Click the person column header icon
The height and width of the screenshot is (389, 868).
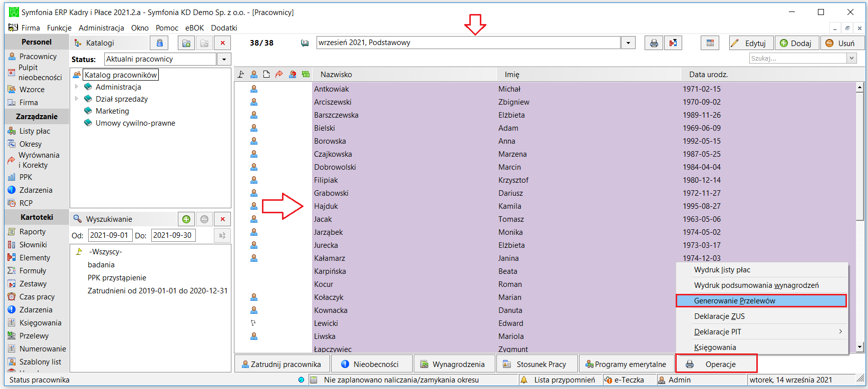coord(254,74)
